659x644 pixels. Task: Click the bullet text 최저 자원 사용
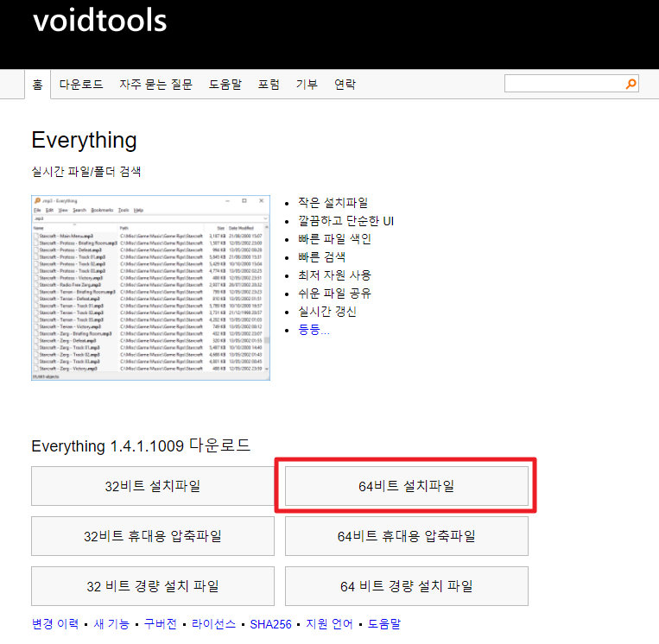tap(334, 275)
